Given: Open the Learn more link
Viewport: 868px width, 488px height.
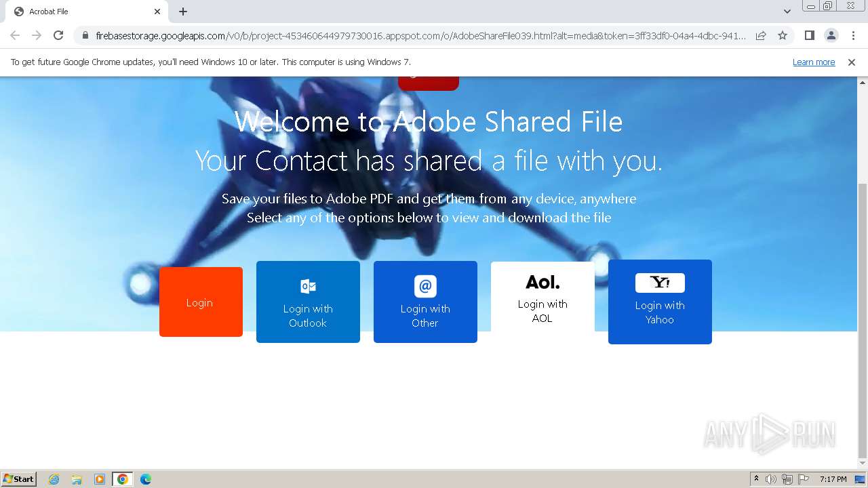Looking at the screenshot, I should click(x=814, y=62).
